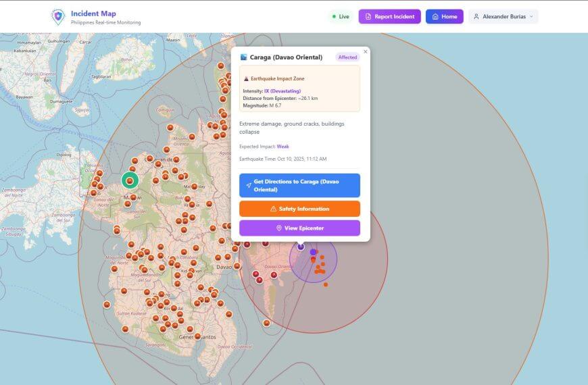Go to the Home page
Screen dimensions: 588x385
(445, 17)
